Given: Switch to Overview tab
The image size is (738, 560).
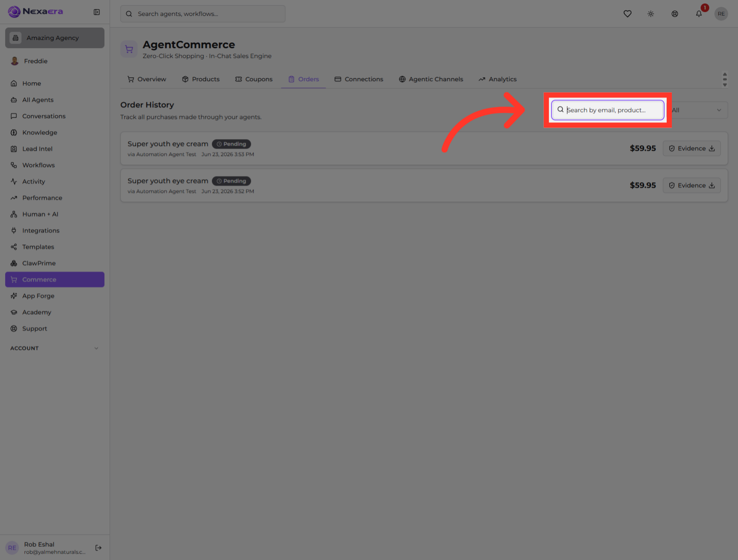Looking at the screenshot, I should (147, 79).
